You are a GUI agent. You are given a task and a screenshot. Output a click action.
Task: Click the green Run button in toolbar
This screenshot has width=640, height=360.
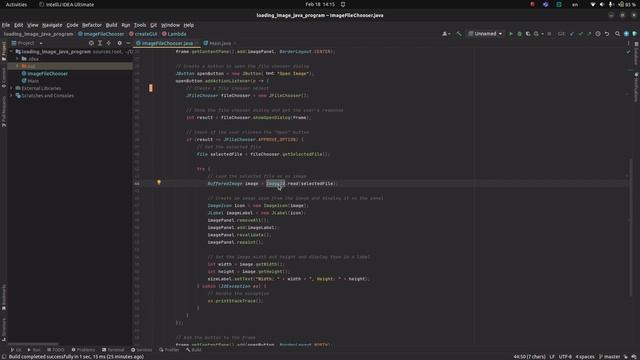click(x=511, y=34)
